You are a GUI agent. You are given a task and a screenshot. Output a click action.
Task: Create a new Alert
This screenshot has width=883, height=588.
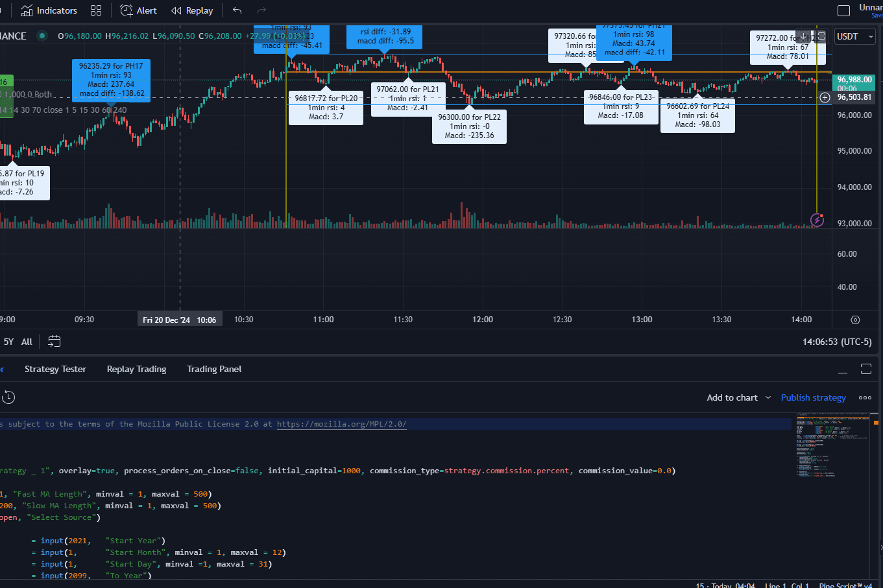tap(138, 10)
